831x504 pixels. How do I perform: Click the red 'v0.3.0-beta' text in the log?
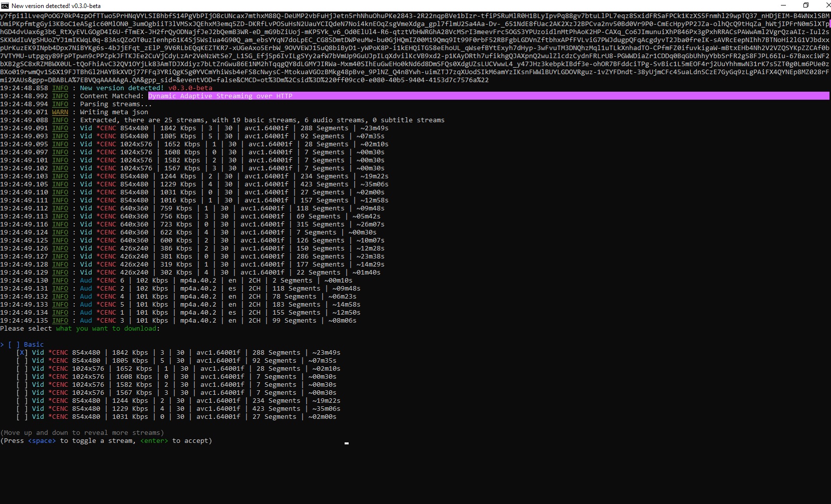pos(190,88)
